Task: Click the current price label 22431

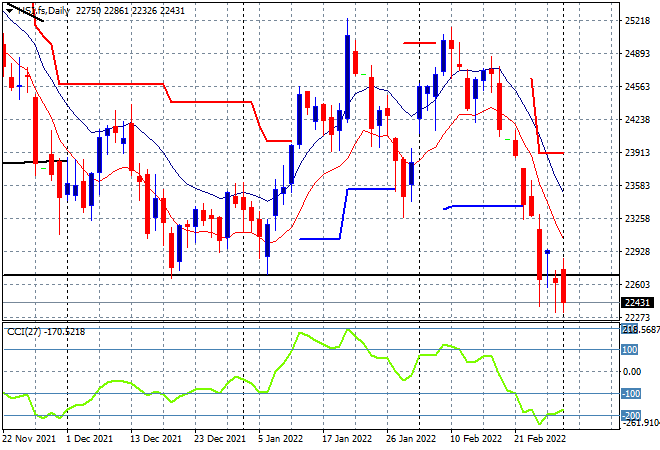Action: (x=637, y=303)
